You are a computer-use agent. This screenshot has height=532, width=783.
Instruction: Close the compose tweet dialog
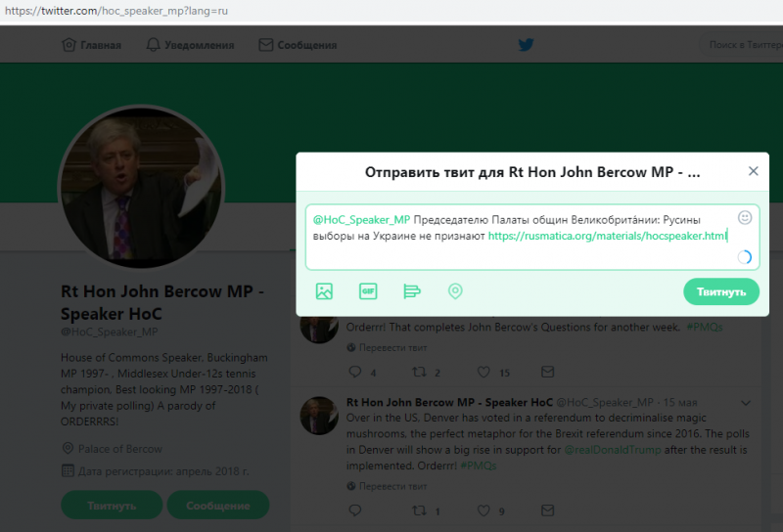click(753, 171)
